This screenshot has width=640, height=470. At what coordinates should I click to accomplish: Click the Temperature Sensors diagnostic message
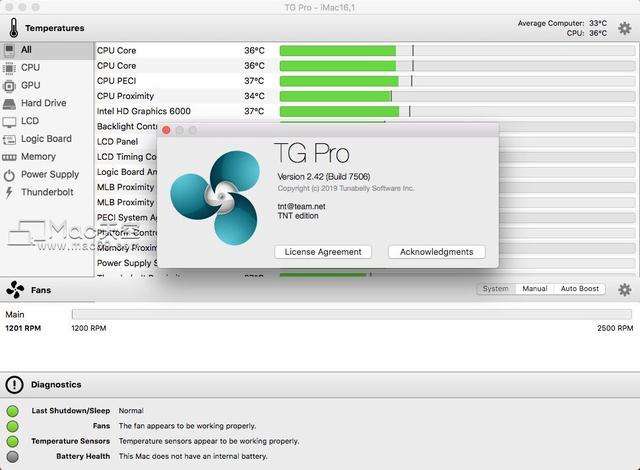click(209, 441)
